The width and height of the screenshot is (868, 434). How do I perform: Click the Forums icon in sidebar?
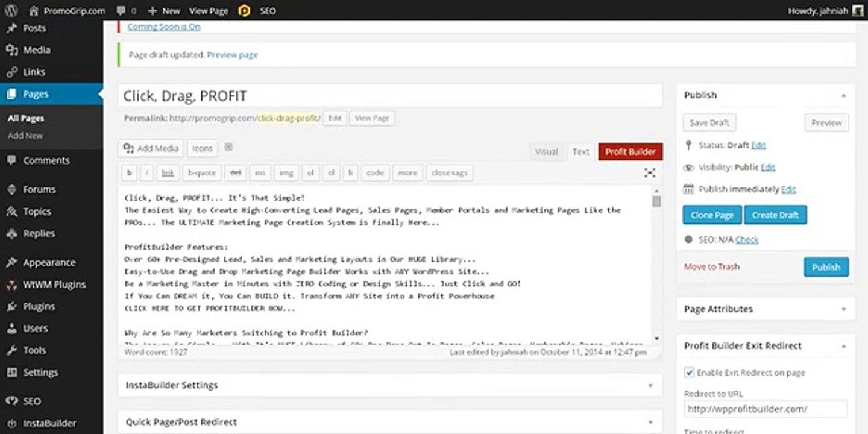point(11,189)
